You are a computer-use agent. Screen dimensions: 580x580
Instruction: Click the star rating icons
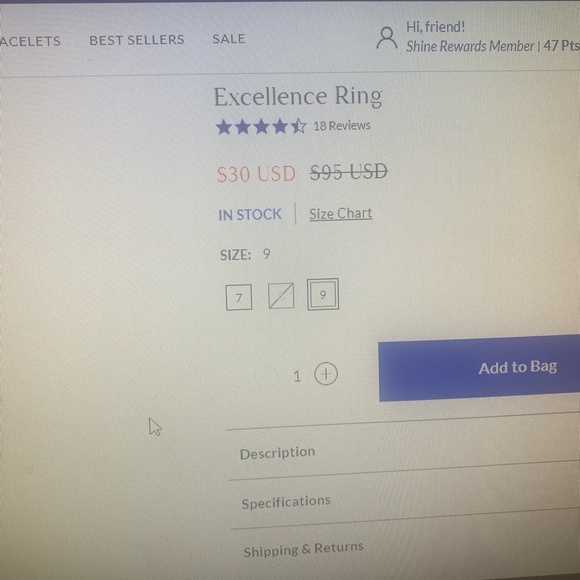click(261, 127)
